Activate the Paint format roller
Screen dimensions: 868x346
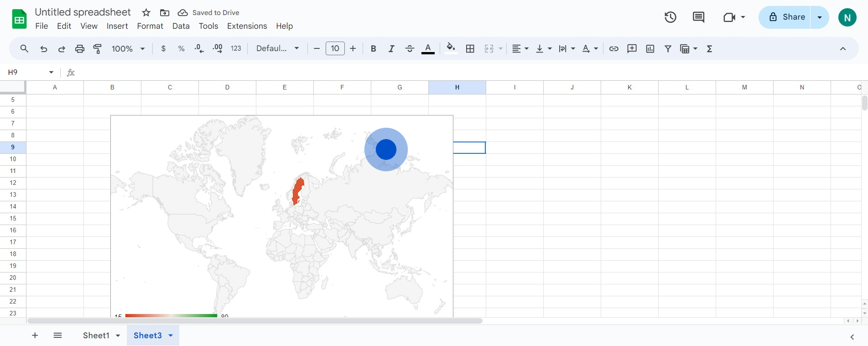click(x=98, y=48)
